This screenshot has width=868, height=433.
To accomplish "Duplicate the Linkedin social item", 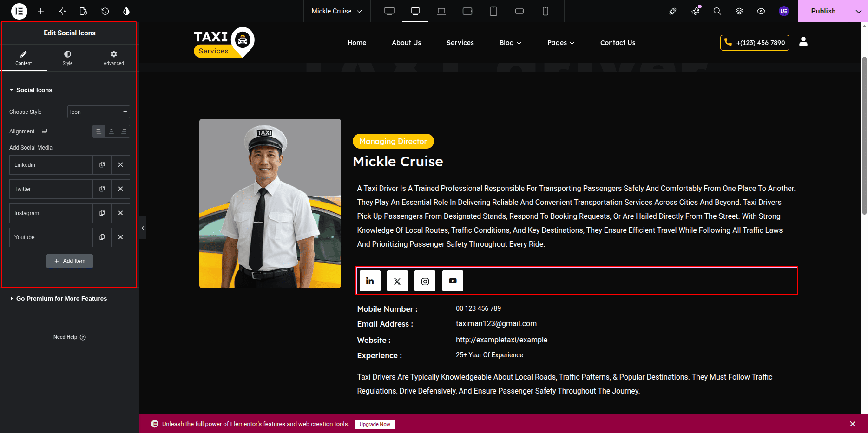I will click(102, 165).
